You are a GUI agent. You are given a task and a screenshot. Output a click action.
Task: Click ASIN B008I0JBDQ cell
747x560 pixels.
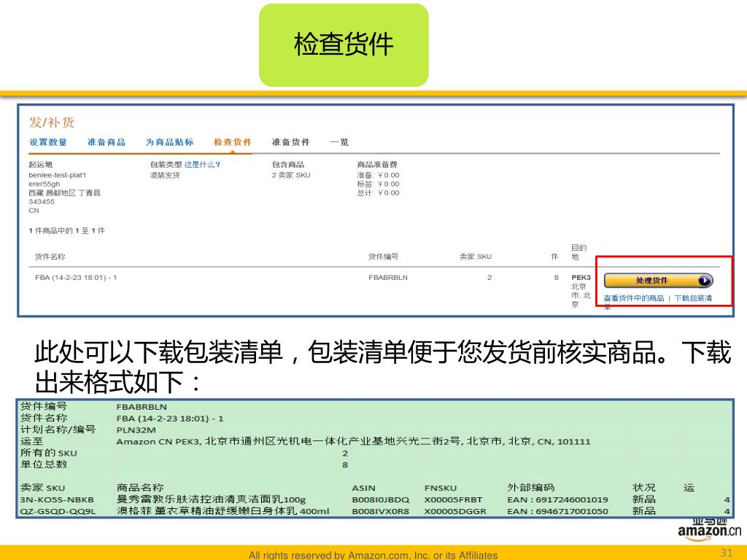(x=381, y=500)
